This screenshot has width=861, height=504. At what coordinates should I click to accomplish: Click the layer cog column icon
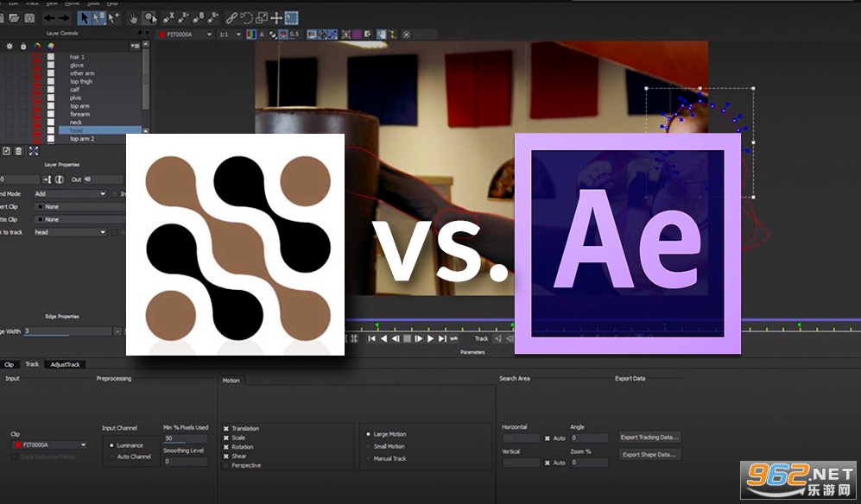click(9, 47)
